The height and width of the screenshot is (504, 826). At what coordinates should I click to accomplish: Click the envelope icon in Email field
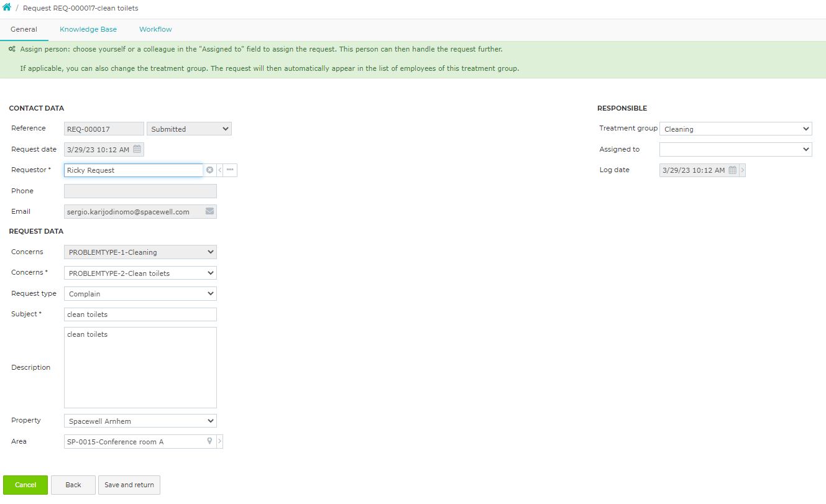[210, 211]
